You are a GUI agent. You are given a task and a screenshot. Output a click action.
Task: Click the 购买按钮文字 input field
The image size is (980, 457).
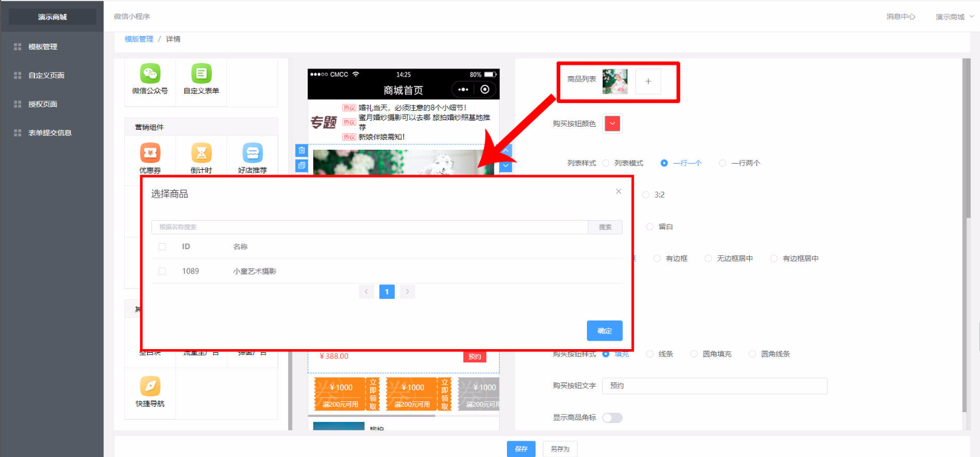click(715, 385)
